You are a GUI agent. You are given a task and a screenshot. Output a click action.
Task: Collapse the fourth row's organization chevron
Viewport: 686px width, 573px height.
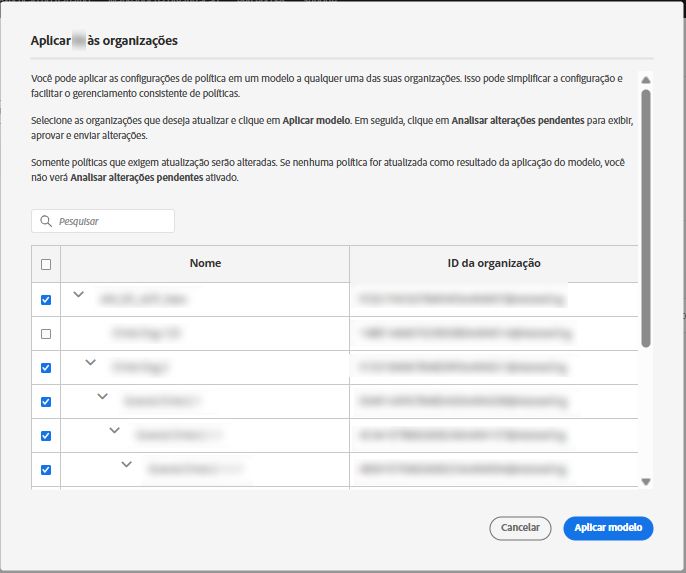tap(102, 396)
